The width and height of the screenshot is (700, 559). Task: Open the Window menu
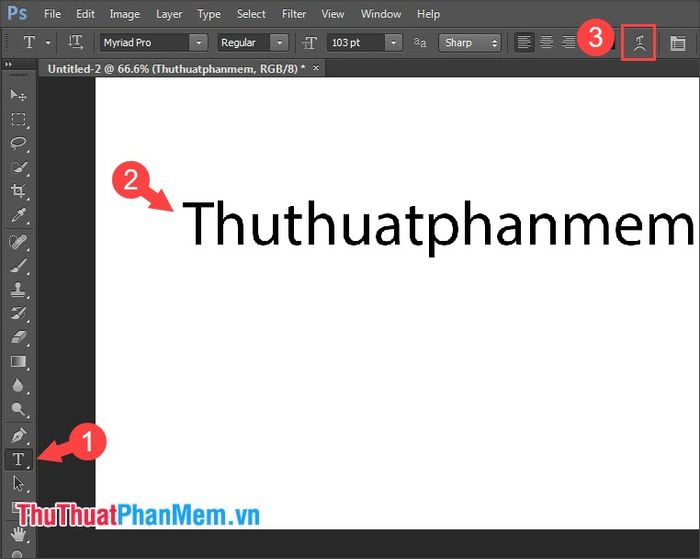(381, 14)
